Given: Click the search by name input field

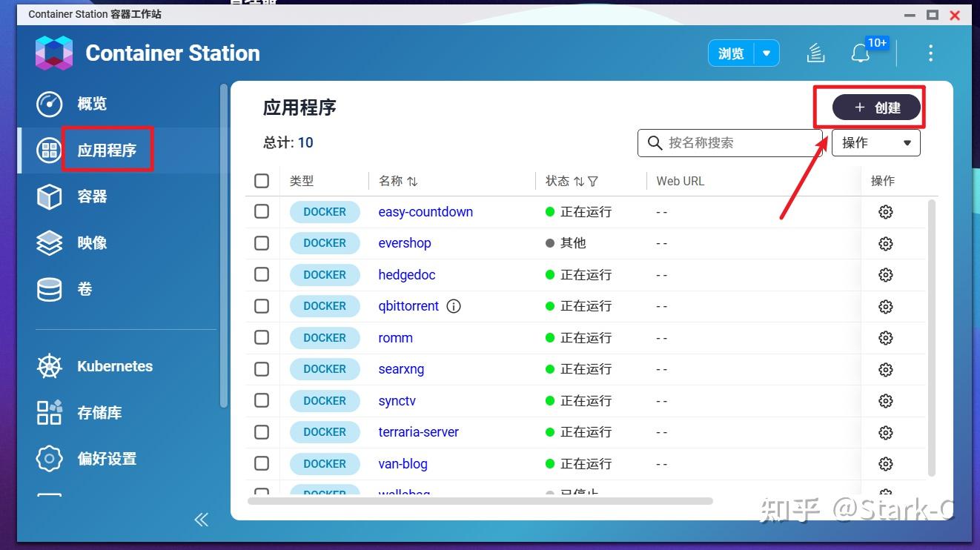Looking at the screenshot, I should (730, 142).
